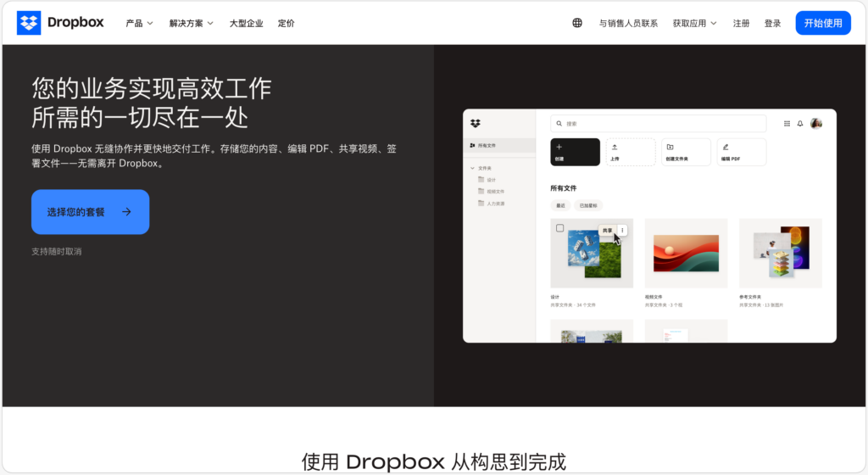Click the 视频文件 label under the red thumbnail
This screenshot has width=868, height=475.
coord(654,297)
